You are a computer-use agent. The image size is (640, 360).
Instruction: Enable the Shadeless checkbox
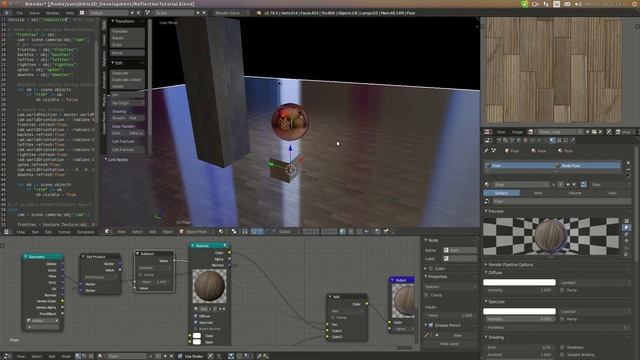click(562, 347)
